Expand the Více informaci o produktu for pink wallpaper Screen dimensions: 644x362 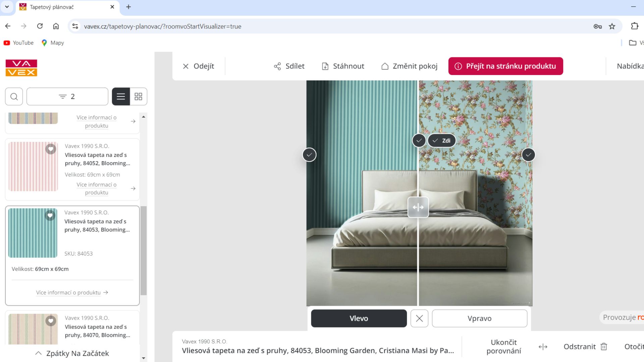(97, 188)
